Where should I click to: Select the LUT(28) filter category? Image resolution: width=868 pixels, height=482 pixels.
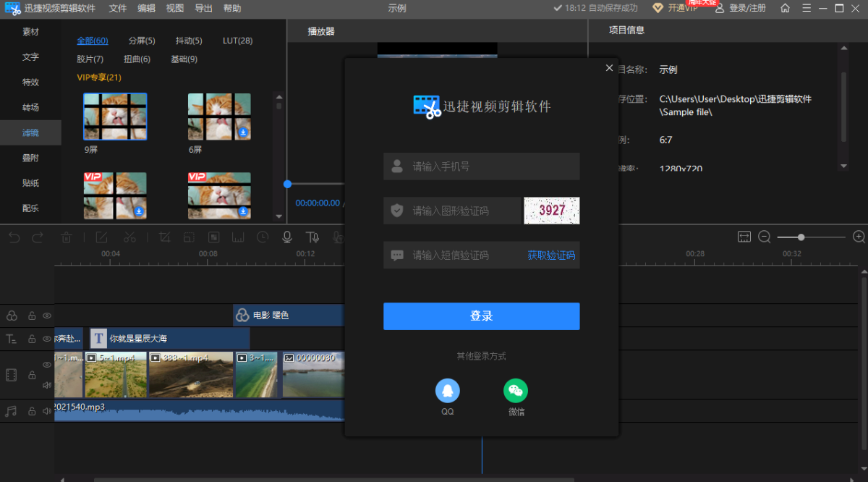click(x=237, y=41)
